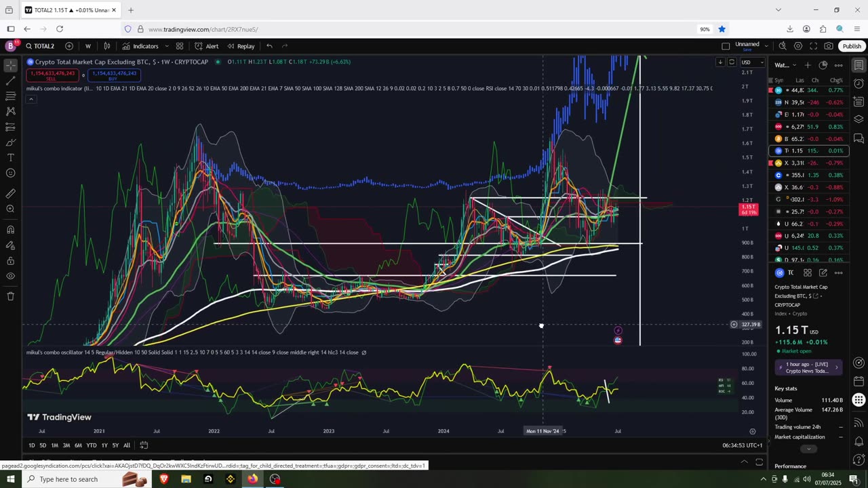Viewport: 868px width, 488px height.
Task: Select the brush drawing tool
Action: tap(10, 142)
